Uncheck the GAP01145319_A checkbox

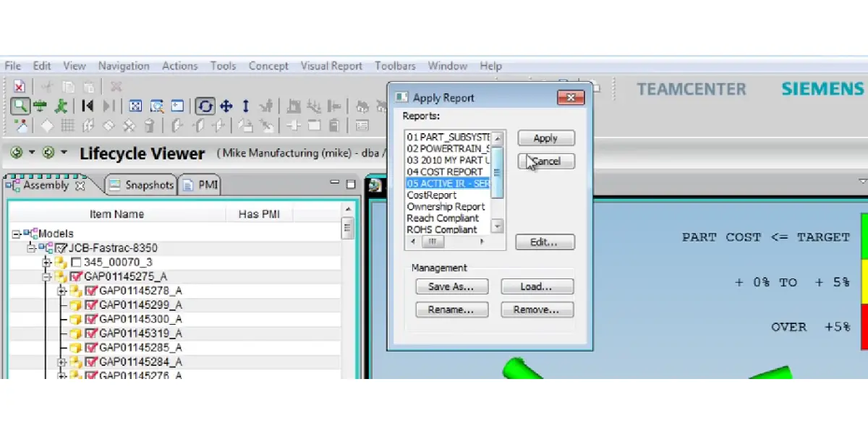pyautogui.click(x=91, y=333)
